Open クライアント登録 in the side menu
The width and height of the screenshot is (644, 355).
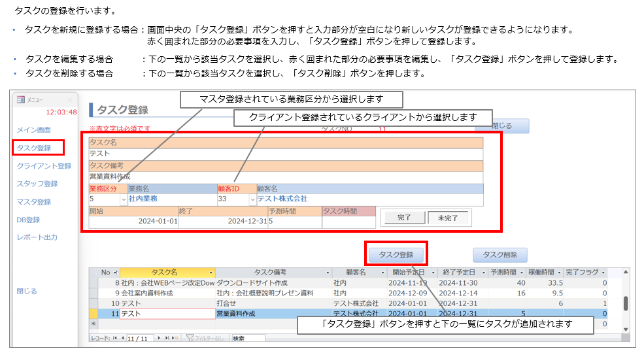(x=44, y=166)
